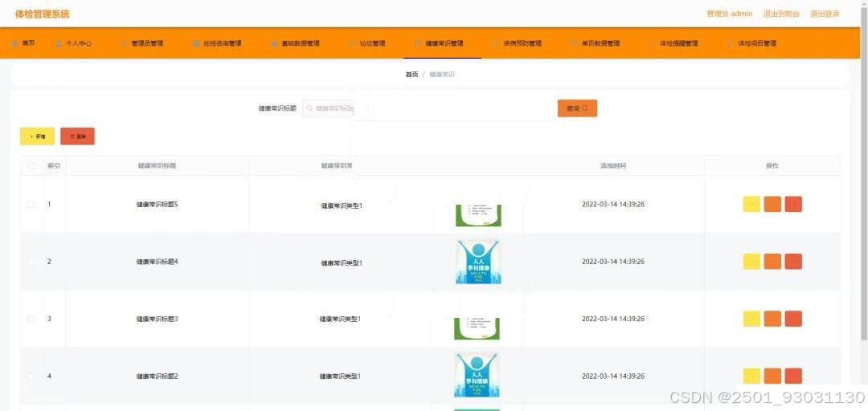Click 健康常识类型1 in row 1
The width and height of the screenshot is (868, 411).
click(x=342, y=205)
